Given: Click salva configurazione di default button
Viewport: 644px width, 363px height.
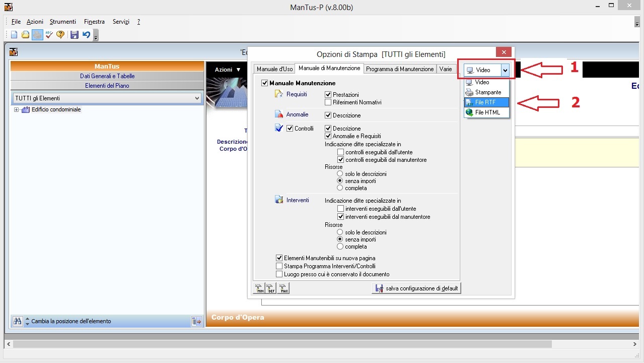Looking at the screenshot, I should [416, 288].
